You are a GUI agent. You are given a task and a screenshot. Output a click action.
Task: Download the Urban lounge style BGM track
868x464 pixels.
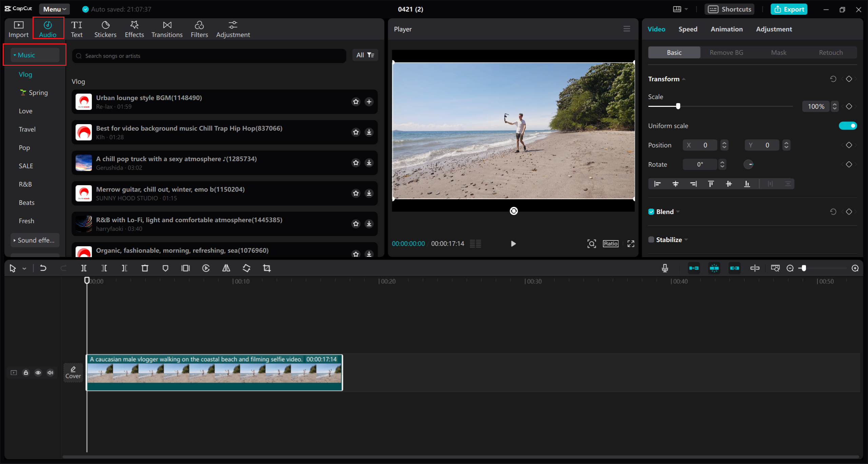(369, 101)
